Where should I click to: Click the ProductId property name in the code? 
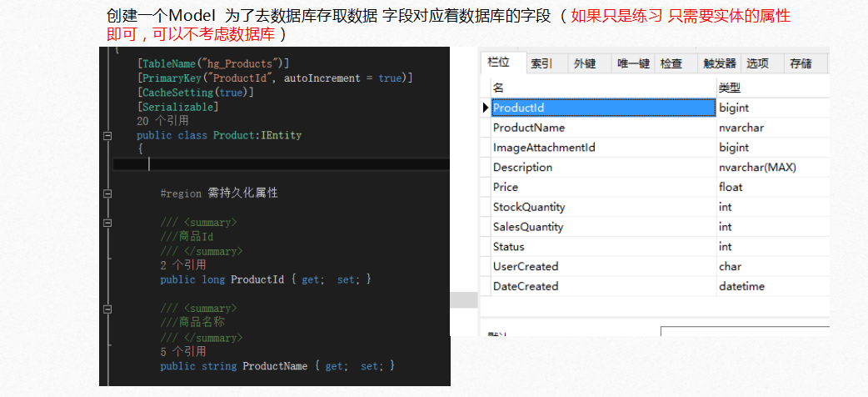point(257,279)
